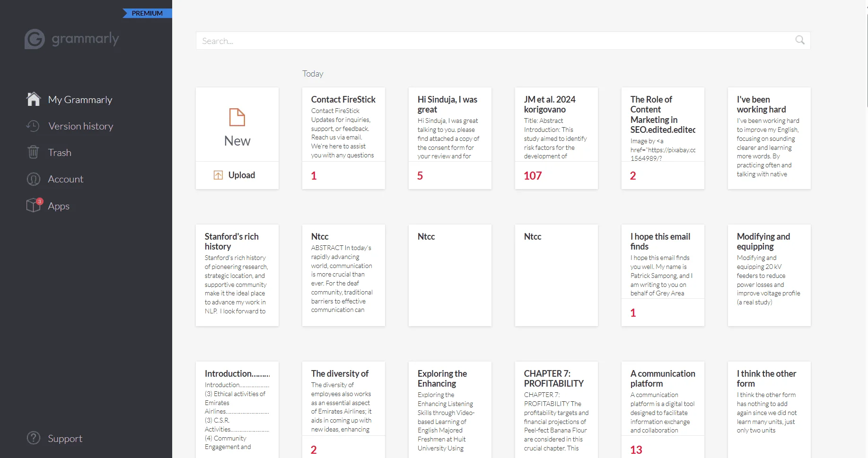Click the PREMIUM badge
This screenshot has height=458, width=868.
[x=147, y=13]
